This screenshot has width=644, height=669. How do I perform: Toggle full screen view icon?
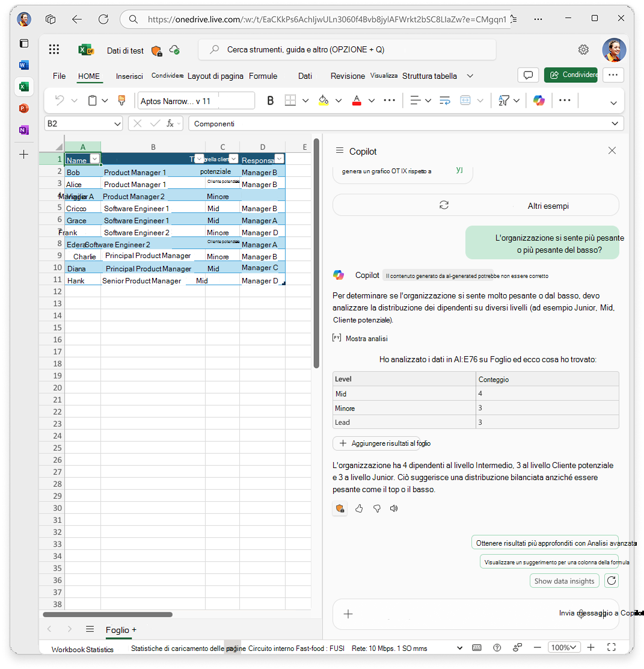[611, 647]
